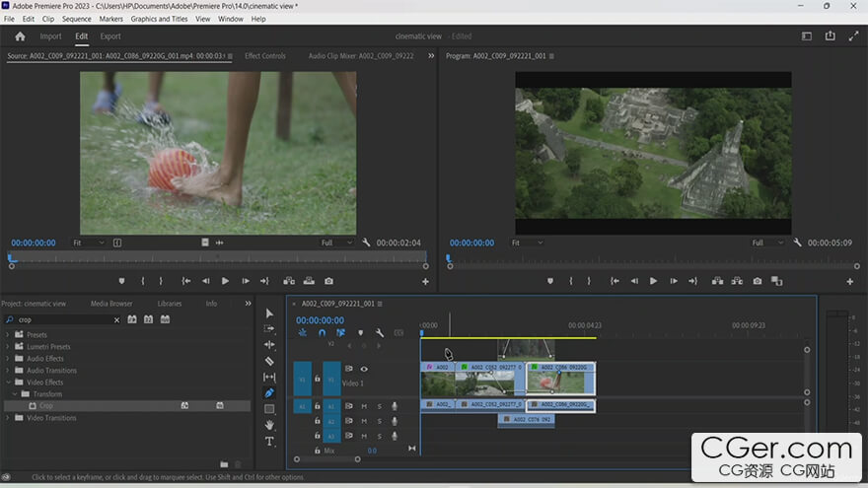Image resolution: width=868 pixels, height=488 pixels.
Task: Click the Home icon in top bar
Action: 20,36
